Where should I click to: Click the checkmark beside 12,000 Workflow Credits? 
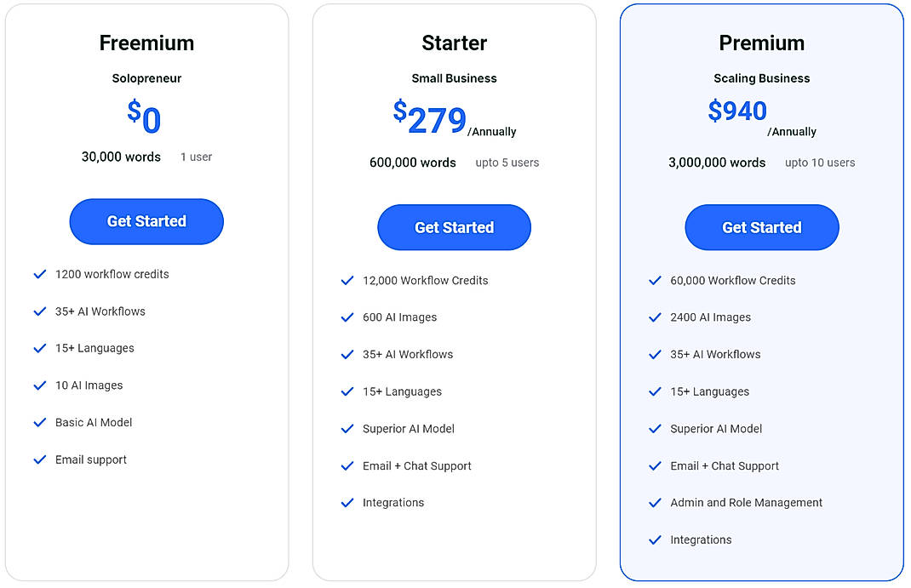point(347,280)
